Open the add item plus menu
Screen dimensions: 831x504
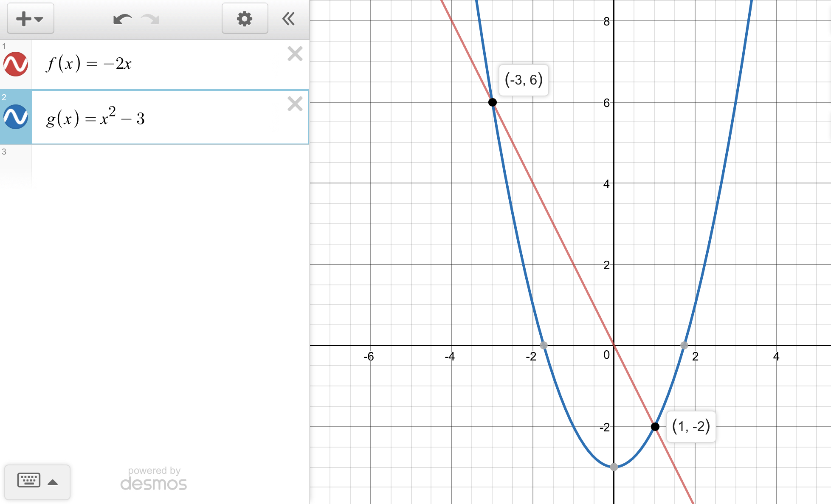click(30, 19)
